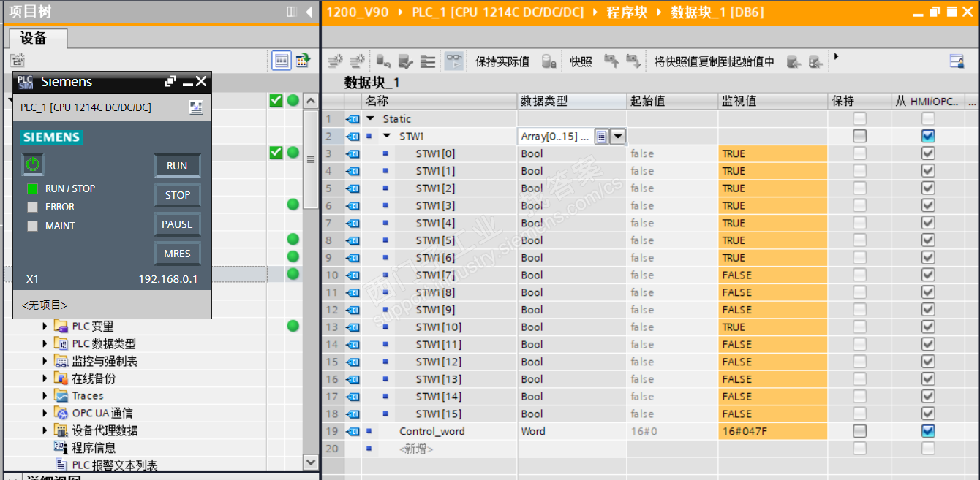Click the PLC SIM logo icon
980x480 pixels.
pyautogui.click(x=26, y=82)
